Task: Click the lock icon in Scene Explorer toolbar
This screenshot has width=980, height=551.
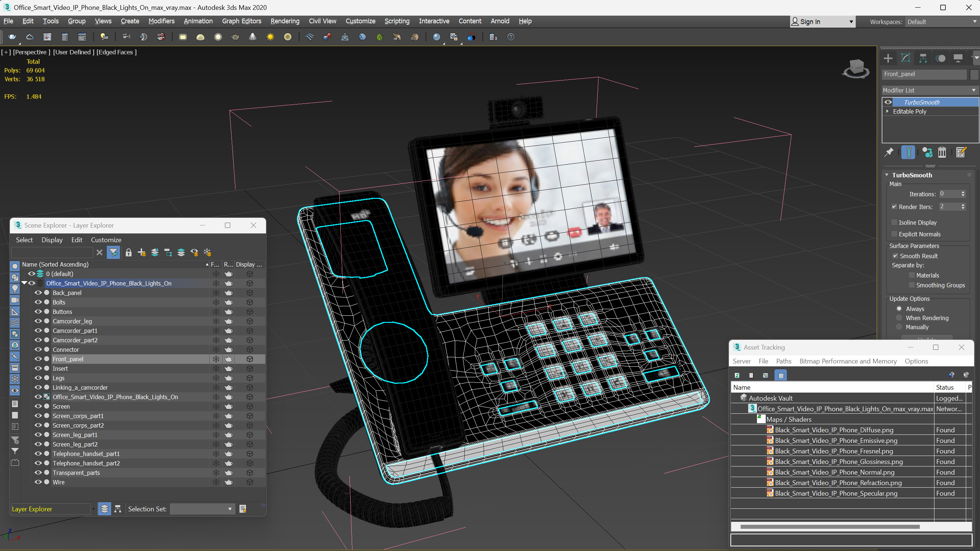Action: tap(129, 252)
